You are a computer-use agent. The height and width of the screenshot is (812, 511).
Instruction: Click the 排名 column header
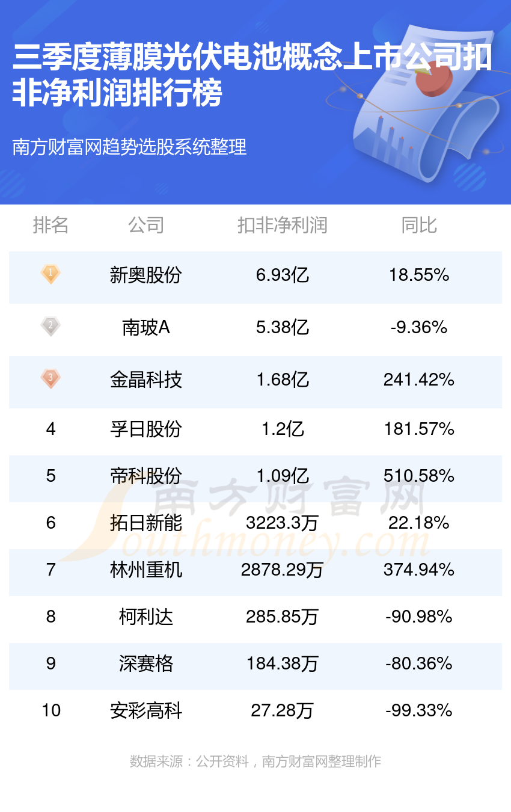pyautogui.click(x=50, y=226)
